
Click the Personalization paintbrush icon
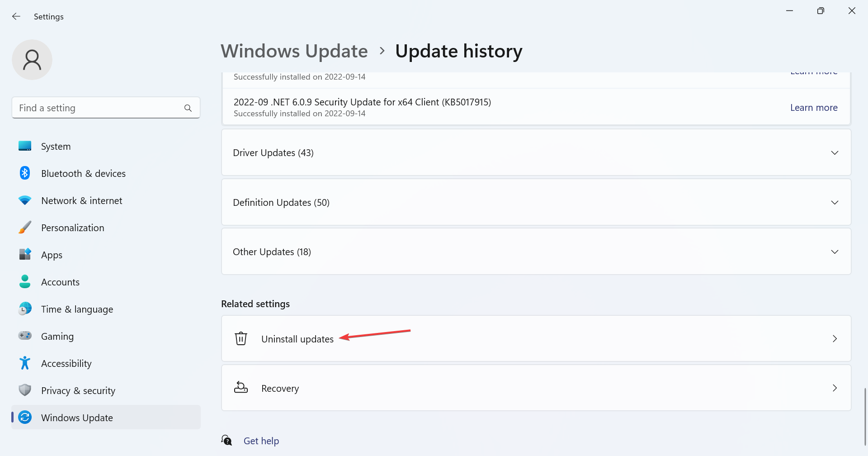[25, 228]
